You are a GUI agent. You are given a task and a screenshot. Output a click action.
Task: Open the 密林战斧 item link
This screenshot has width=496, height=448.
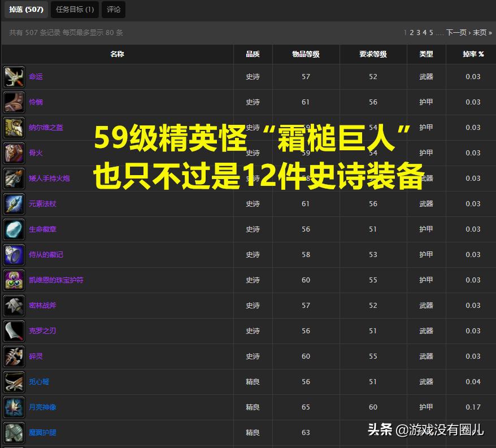point(42,305)
